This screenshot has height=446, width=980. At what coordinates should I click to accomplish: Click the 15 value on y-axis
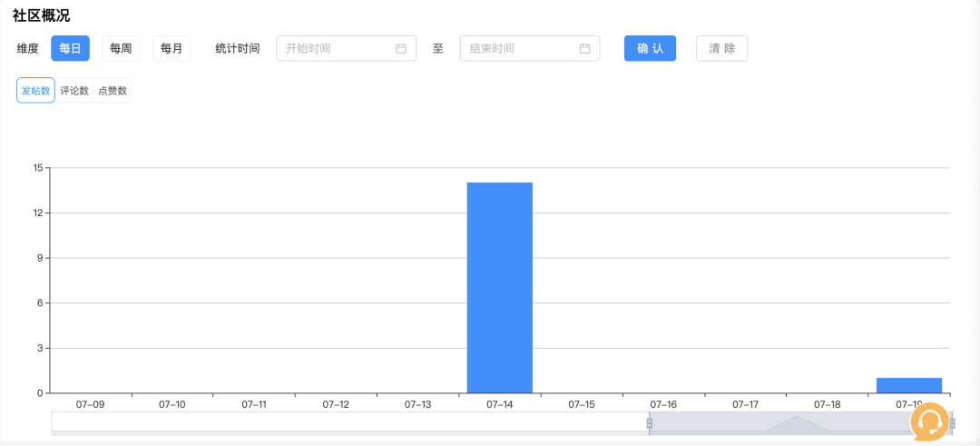(37, 168)
